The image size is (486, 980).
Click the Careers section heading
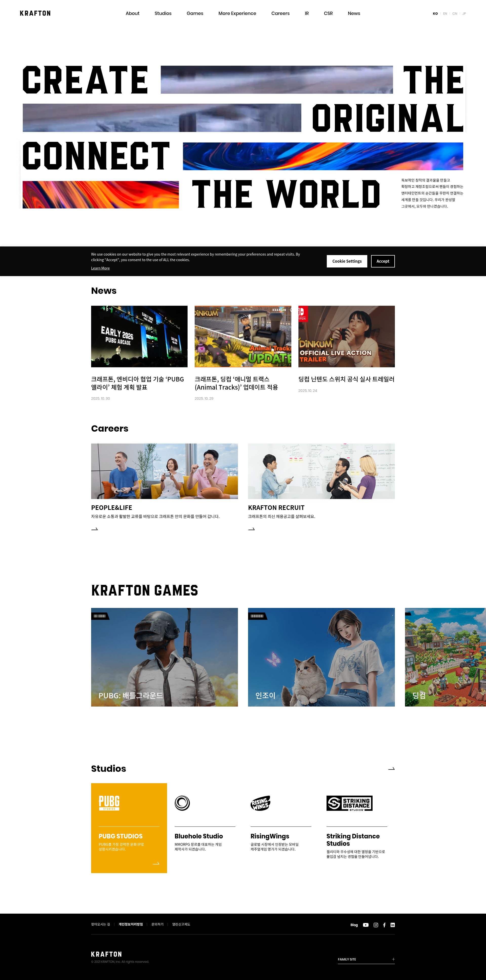click(x=110, y=428)
